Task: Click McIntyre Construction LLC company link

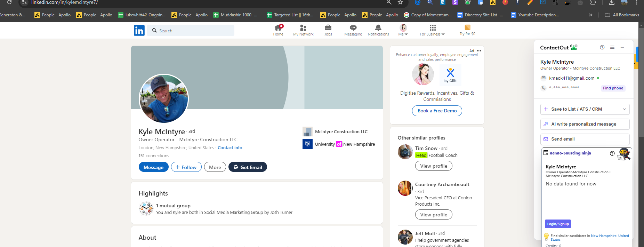Action: tap(335, 132)
